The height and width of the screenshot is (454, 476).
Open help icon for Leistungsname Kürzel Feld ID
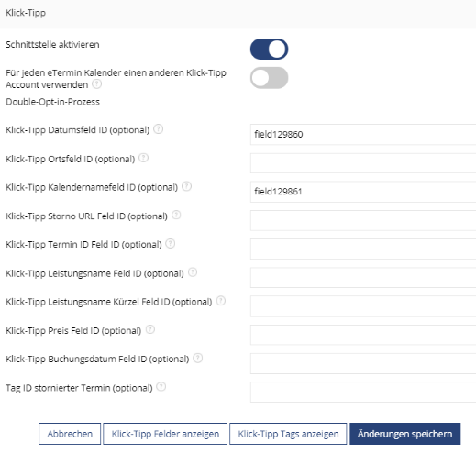221,301
